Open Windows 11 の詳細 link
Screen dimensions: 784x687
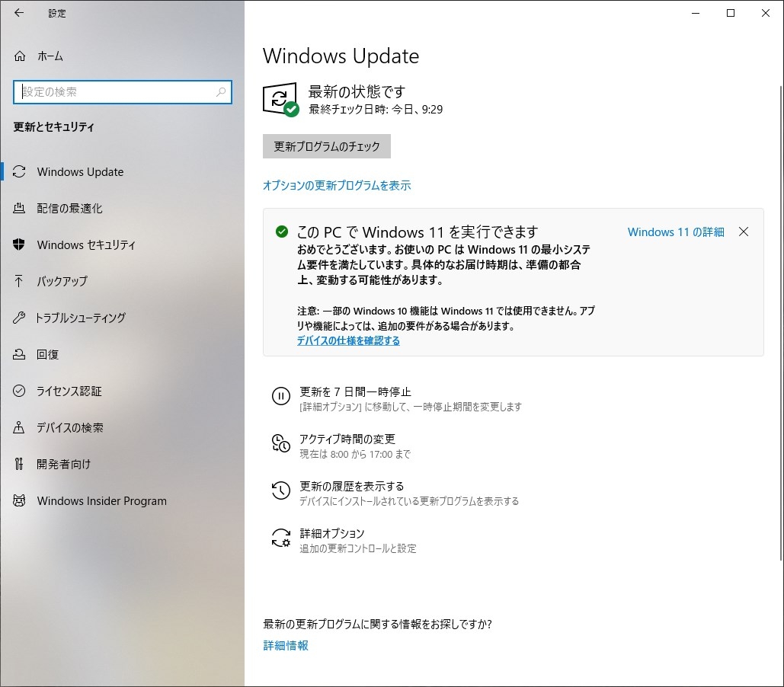tap(676, 232)
